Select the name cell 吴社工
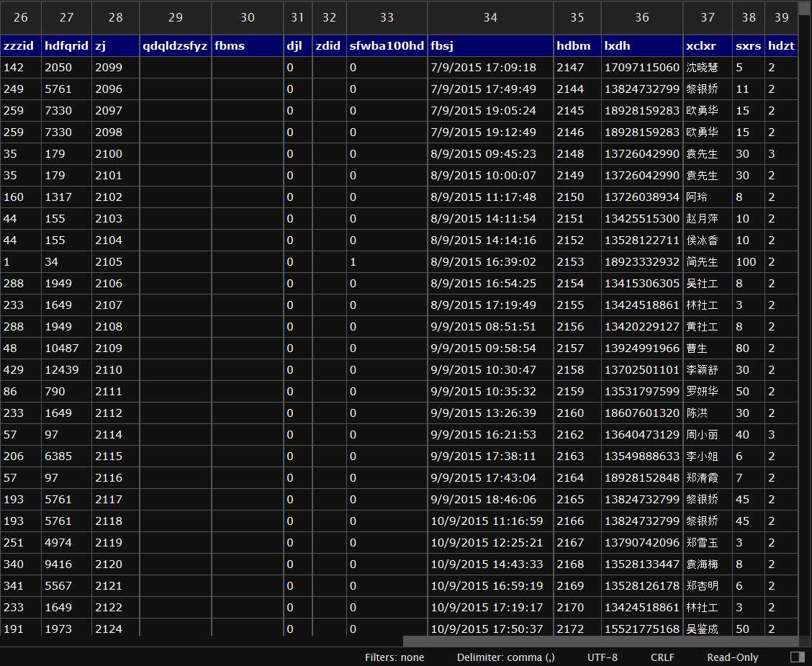 click(708, 283)
